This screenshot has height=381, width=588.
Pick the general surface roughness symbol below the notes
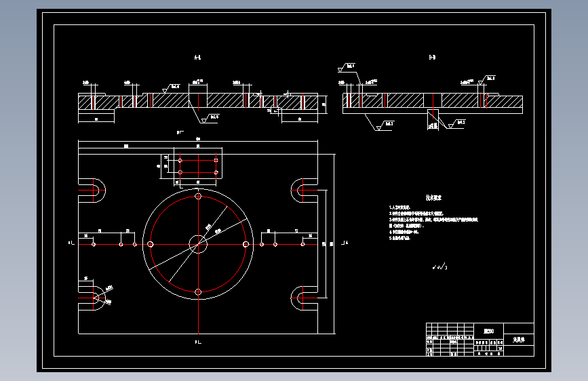439,267
